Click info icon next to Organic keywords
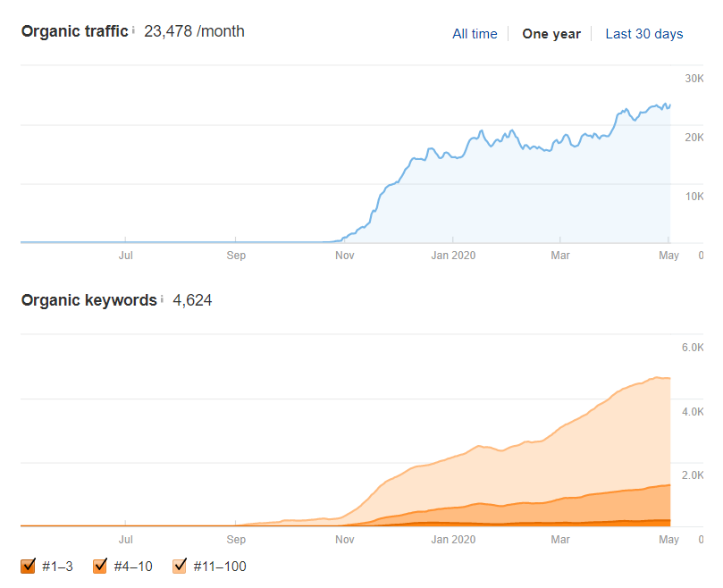 tap(162, 299)
